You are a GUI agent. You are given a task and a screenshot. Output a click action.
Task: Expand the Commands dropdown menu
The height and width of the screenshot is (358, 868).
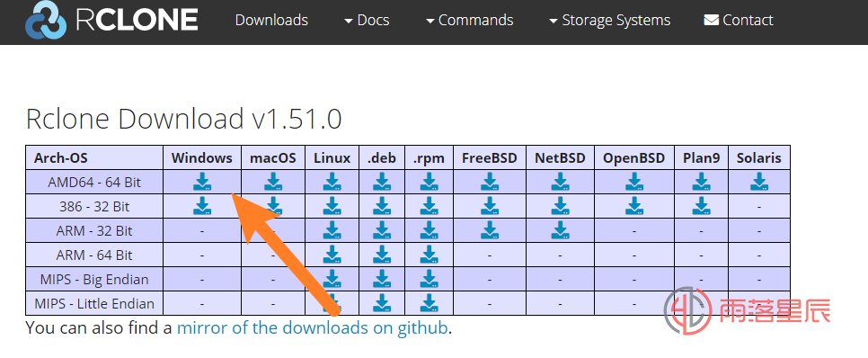point(469,21)
